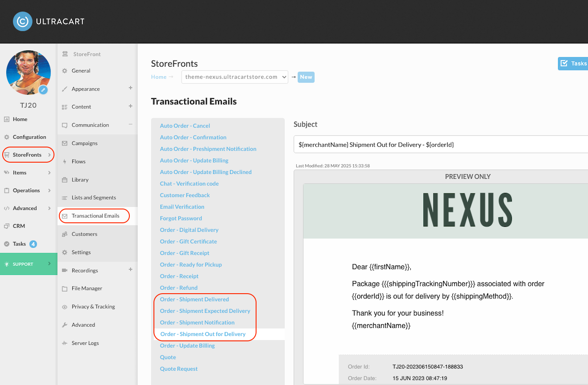This screenshot has width=588, height=385.
Task: Open Campaigns envelope icon in sidebar
Action: tap(65, 143)
